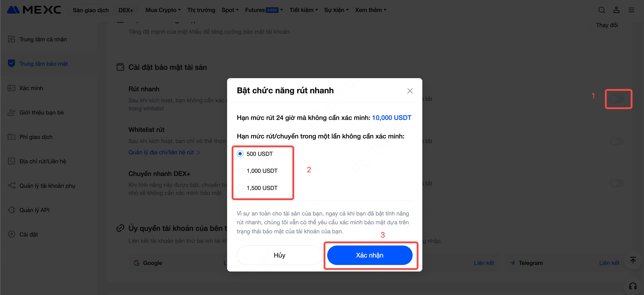
Task: Click the Xác nhận button
Action: [369, 255]
